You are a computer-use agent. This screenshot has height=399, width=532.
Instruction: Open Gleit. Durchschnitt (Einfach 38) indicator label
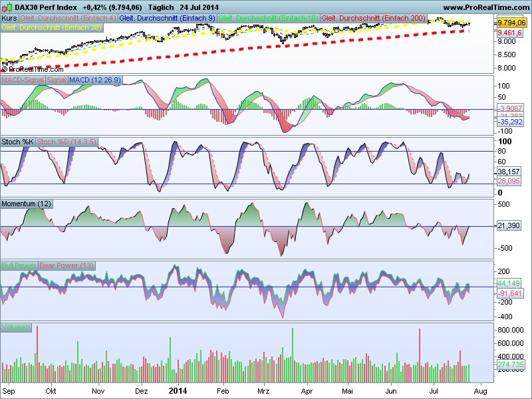point(52,27)
